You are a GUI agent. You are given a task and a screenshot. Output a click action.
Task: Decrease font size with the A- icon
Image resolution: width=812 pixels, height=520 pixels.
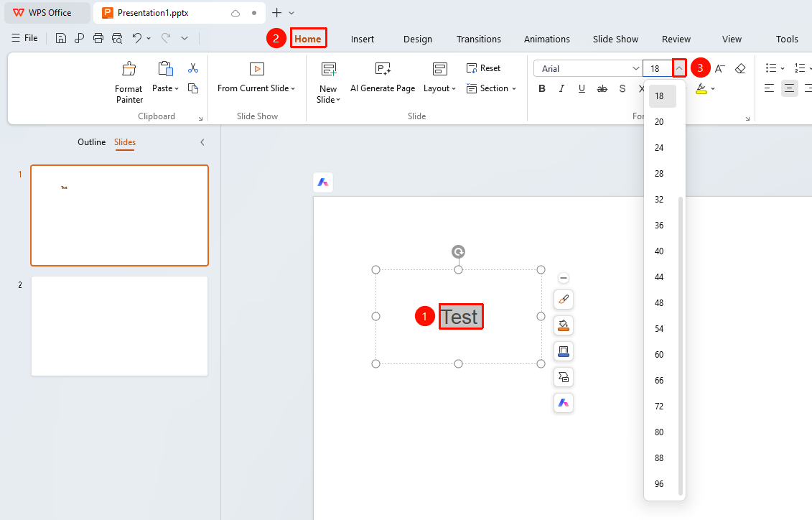click(720, 68)
